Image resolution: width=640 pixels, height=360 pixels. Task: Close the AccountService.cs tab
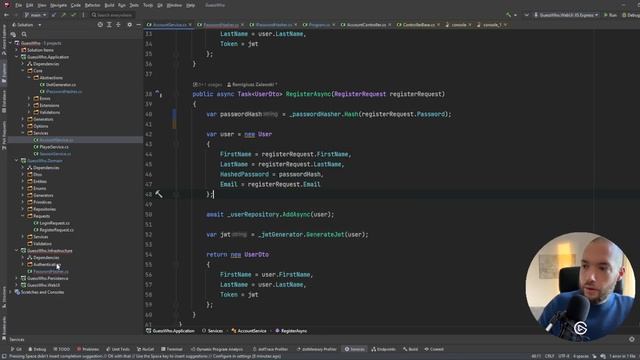[190, 25]
